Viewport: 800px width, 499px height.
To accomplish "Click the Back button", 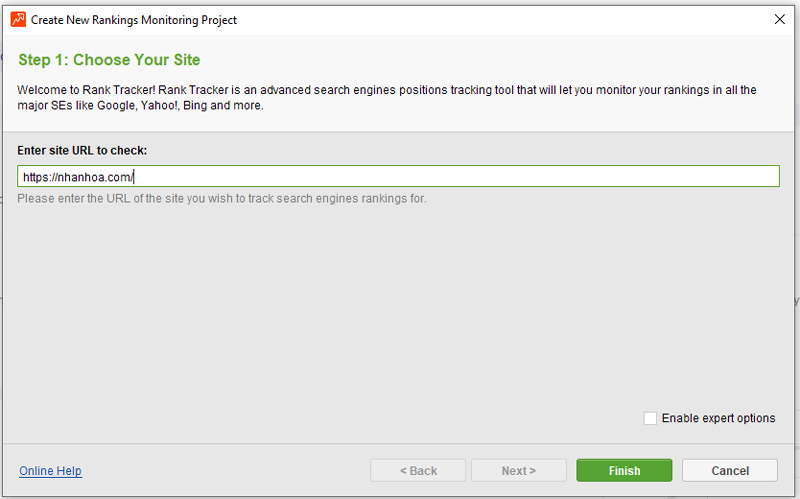I will (418, 470).
